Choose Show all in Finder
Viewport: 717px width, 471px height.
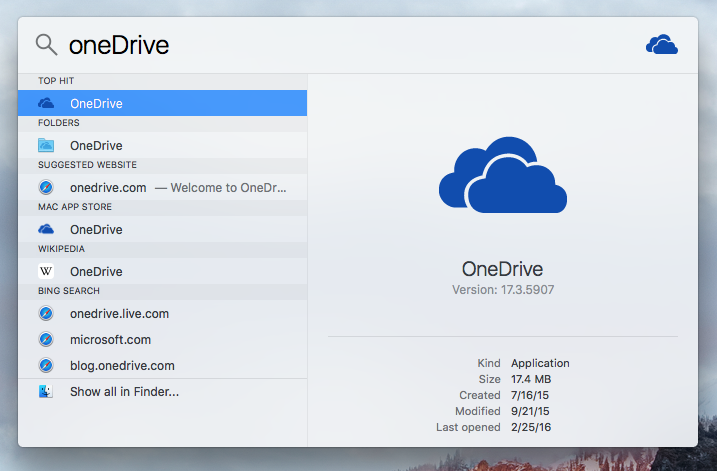point(162,392)
